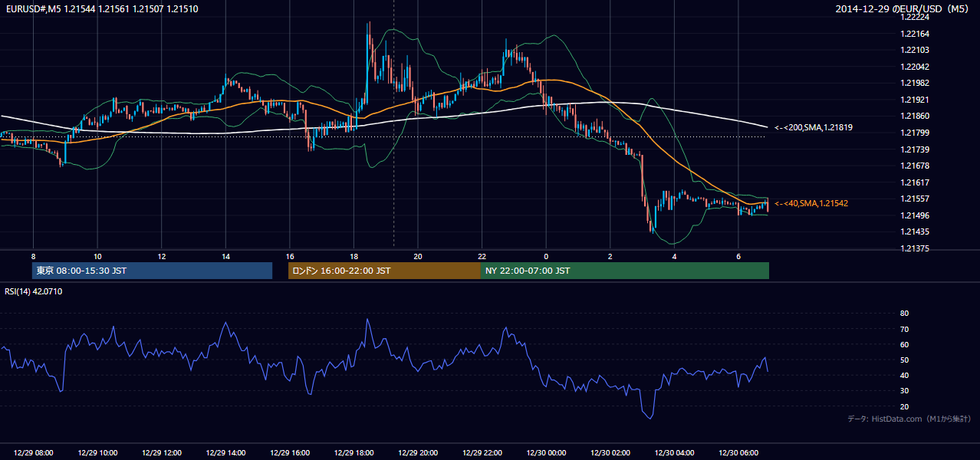Viewport: 980px width, 460px height.
Task: Click the 12/29 14:00 bottom date label
Action: 225,453
